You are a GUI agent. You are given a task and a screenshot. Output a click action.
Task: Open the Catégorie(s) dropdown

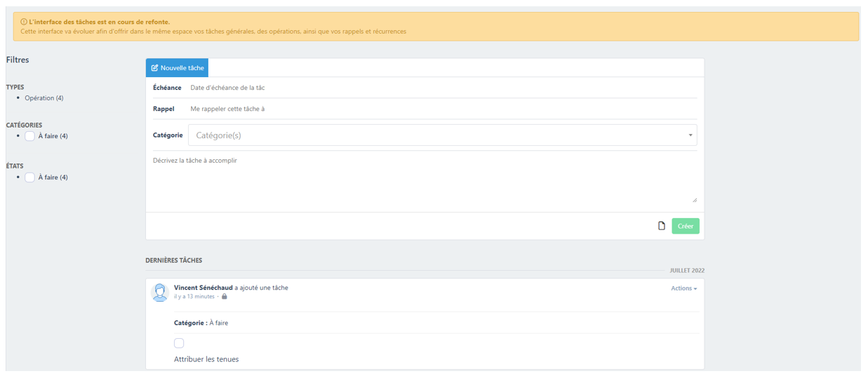tap(442, 135)
